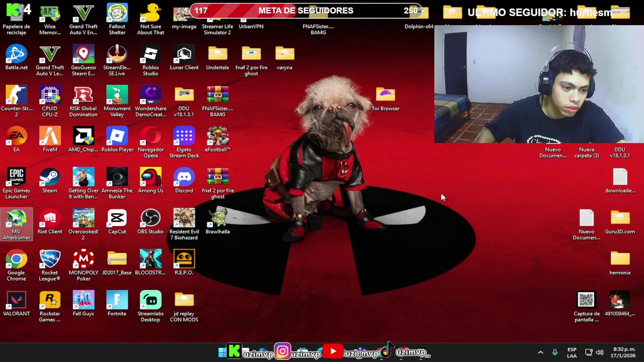Open Navegador Opera browser
Screen dimensions: 644x362
[150, 142]
